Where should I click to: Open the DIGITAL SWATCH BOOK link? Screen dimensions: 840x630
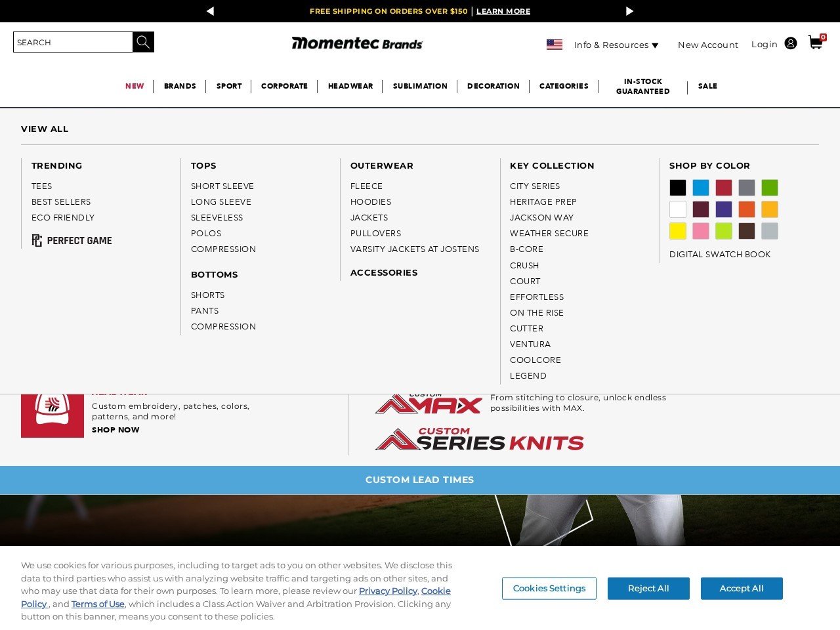720,254
